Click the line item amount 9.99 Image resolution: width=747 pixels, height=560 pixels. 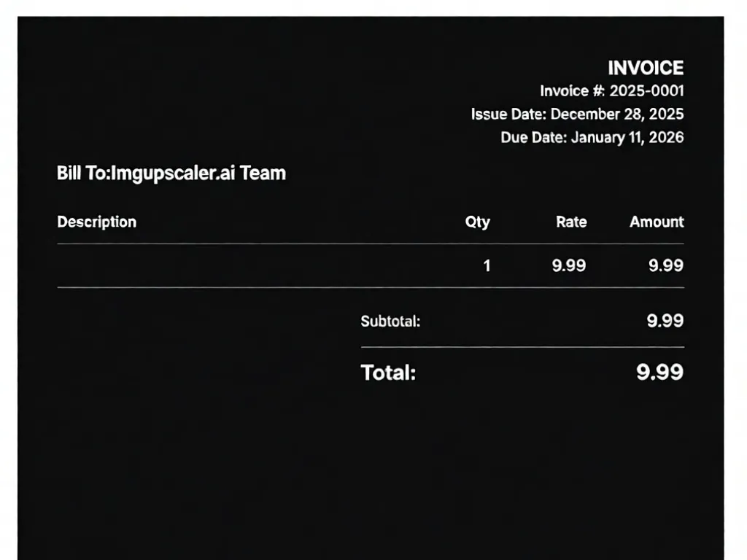665,265
